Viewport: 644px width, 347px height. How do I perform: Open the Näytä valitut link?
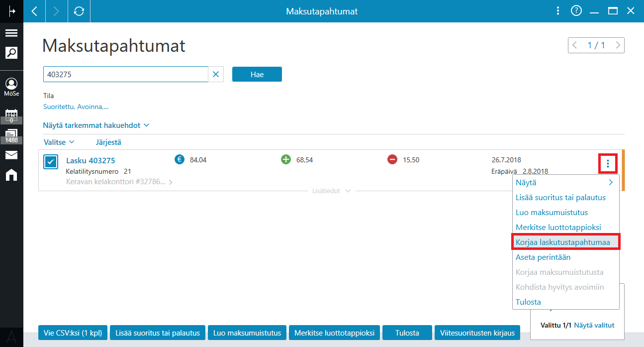point(594,325)
